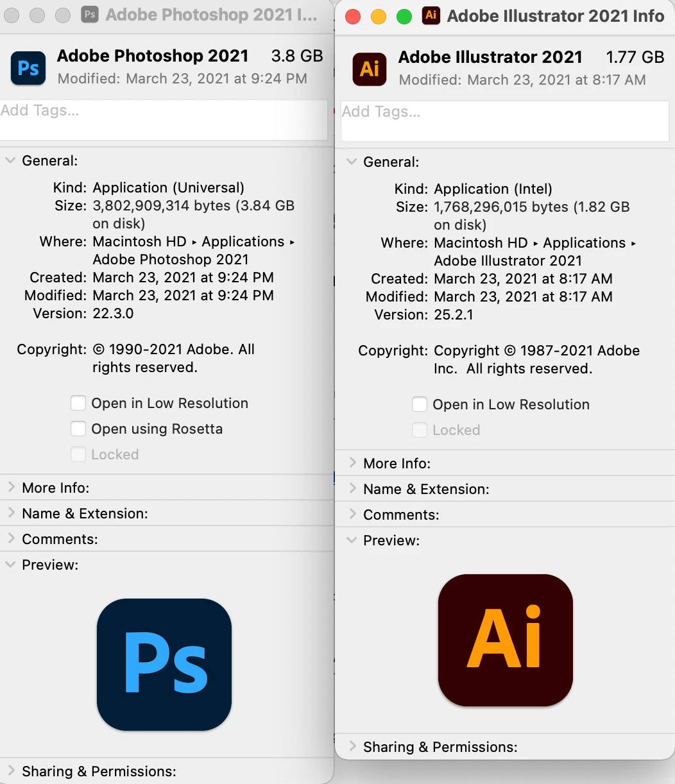The width and height of the screenshot is (675, 784).
Task: Click Adobe Photoshop 2021 header name
Action: [x=153, y=56]
